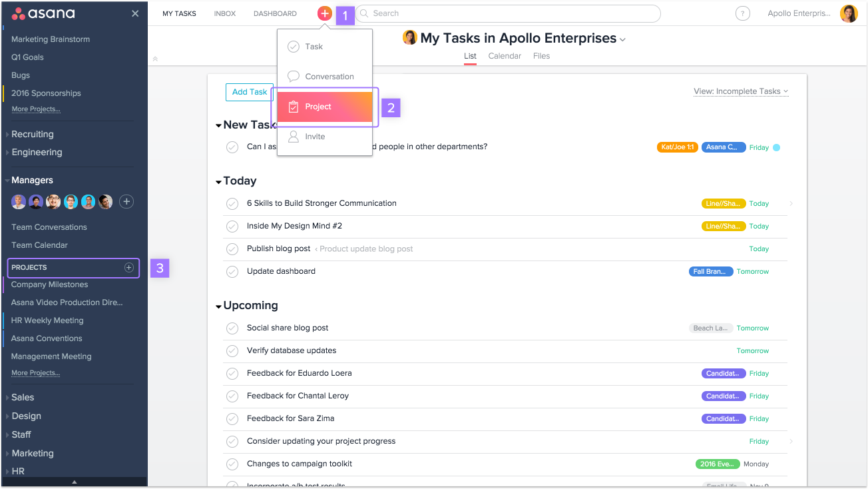The image size is (868, 489).
Task: Click the Kat/Joe 1:1 orange tag
Action: 678,147
